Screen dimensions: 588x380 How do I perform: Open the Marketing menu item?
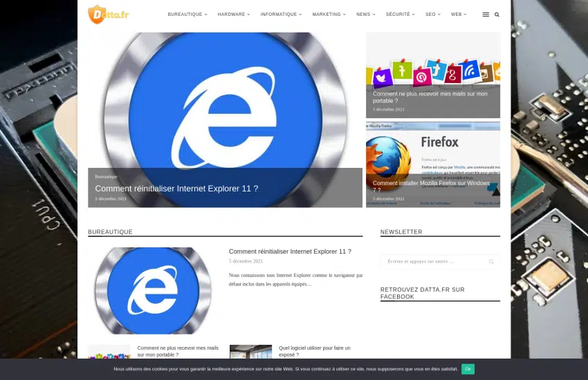(x=329, y=15)
